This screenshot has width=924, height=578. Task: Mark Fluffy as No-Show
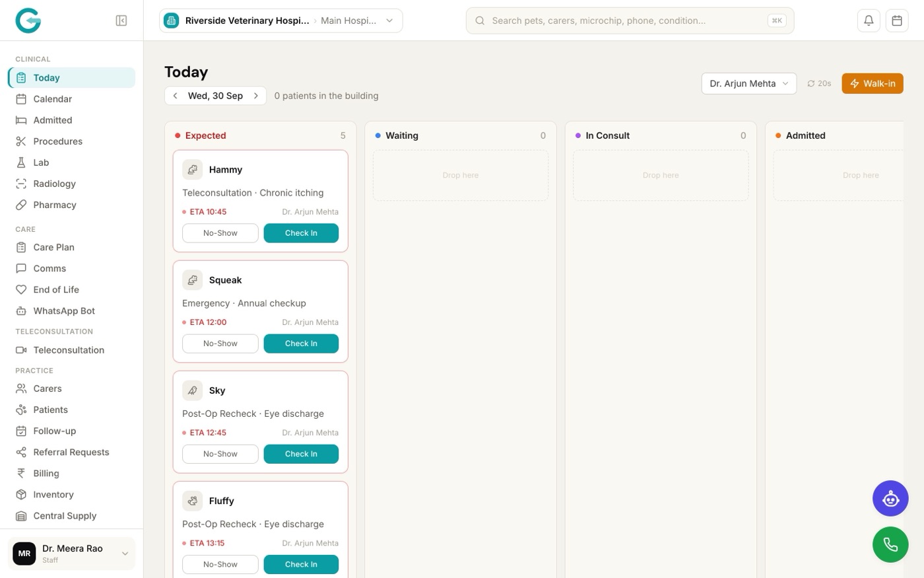220,564
